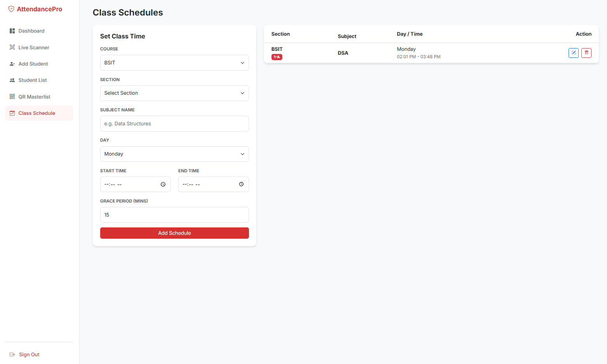This screenshot has width=607, height=364.
Task: Open the Dashboard from the sidebar icon
Action: click(13, 31)
